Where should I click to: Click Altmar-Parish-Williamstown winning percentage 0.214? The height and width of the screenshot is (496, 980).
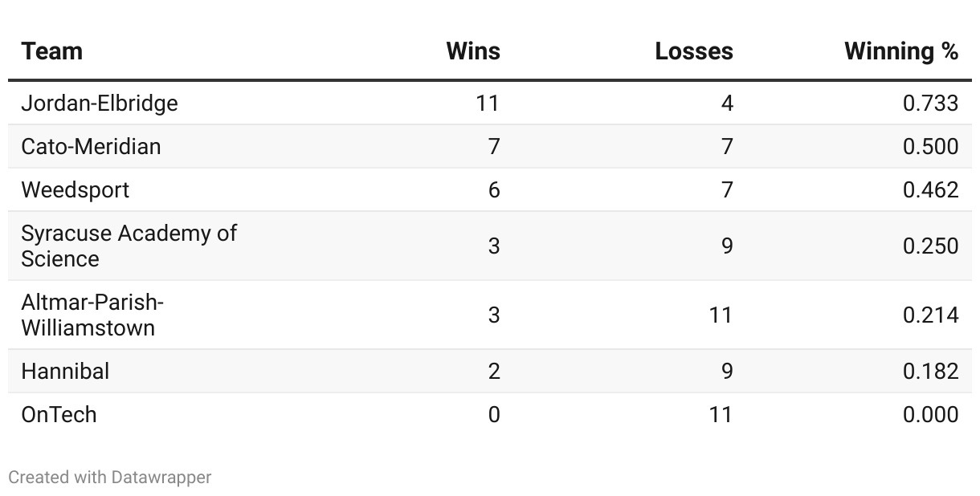point(930,315)
